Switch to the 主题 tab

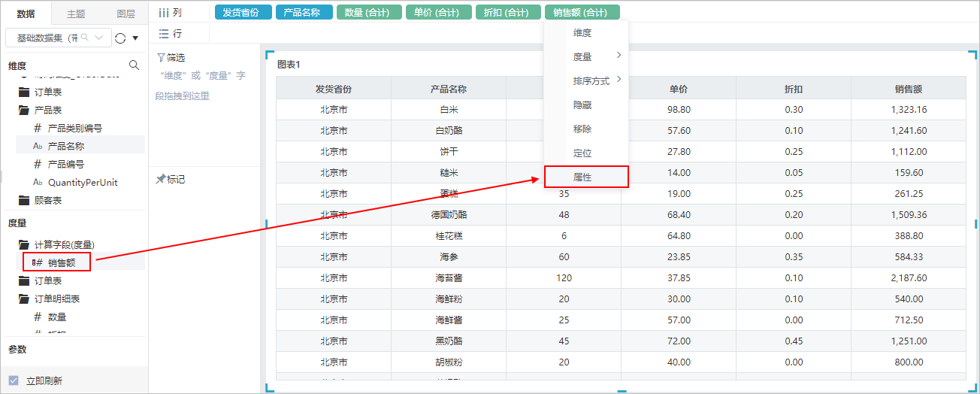[x=76, y=14]
